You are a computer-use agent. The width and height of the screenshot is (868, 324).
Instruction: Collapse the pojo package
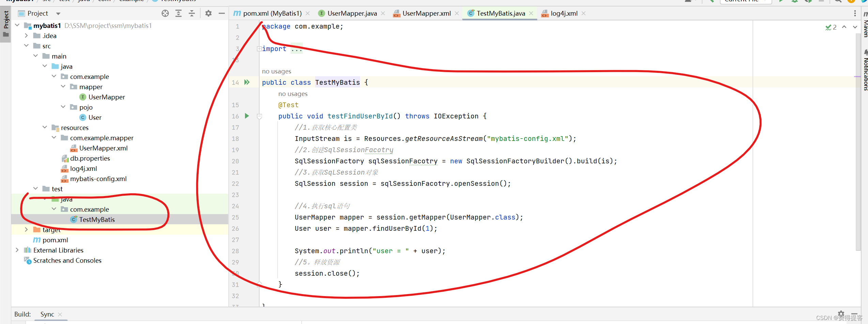click(63, 107)
